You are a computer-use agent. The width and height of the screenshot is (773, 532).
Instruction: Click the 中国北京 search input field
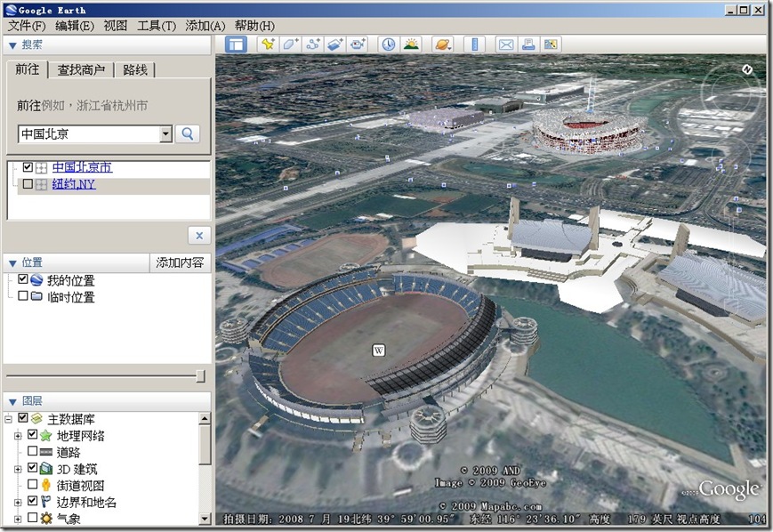point(89,133)
